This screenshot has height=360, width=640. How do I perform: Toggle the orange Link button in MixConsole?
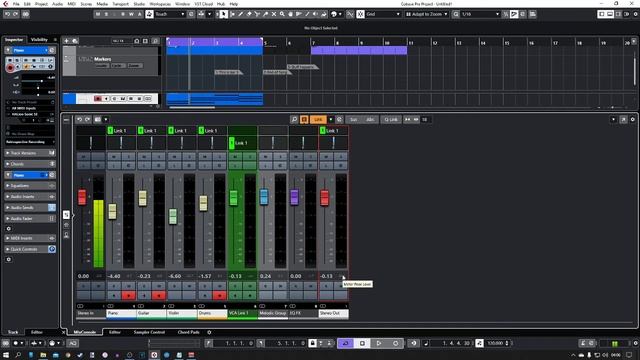pyautogui.click(x=318, y=120)
